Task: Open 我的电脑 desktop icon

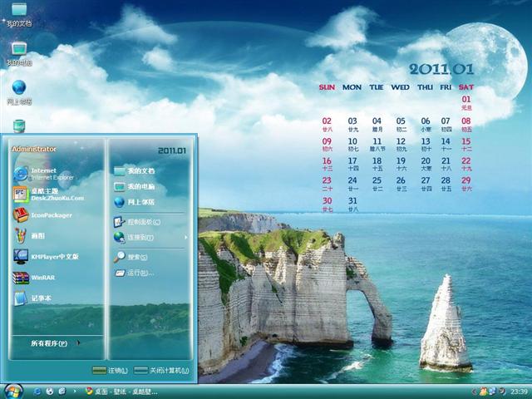Action: (19, 53)
